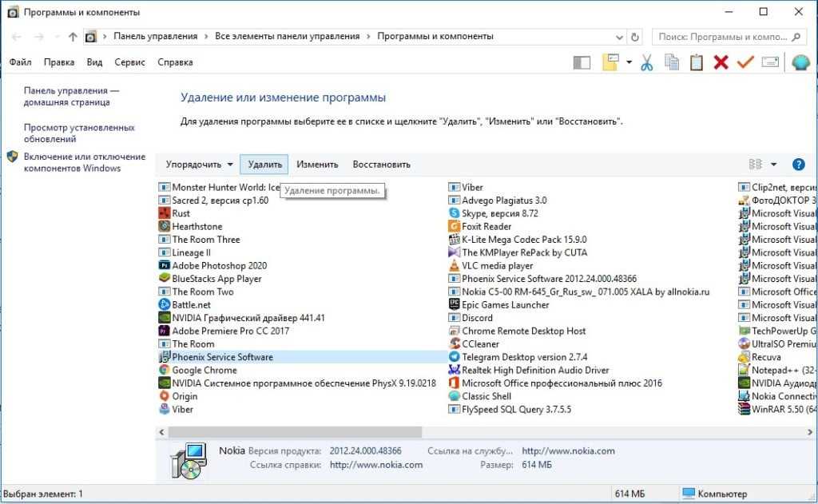Click the scrollbar right arrow
This screenshot has height=504, width=818.
coord(810,432)
